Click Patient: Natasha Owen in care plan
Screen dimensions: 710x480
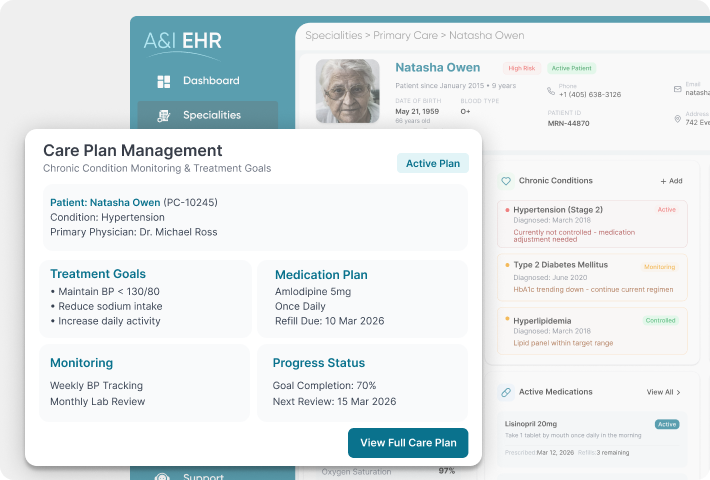(105, 202)
